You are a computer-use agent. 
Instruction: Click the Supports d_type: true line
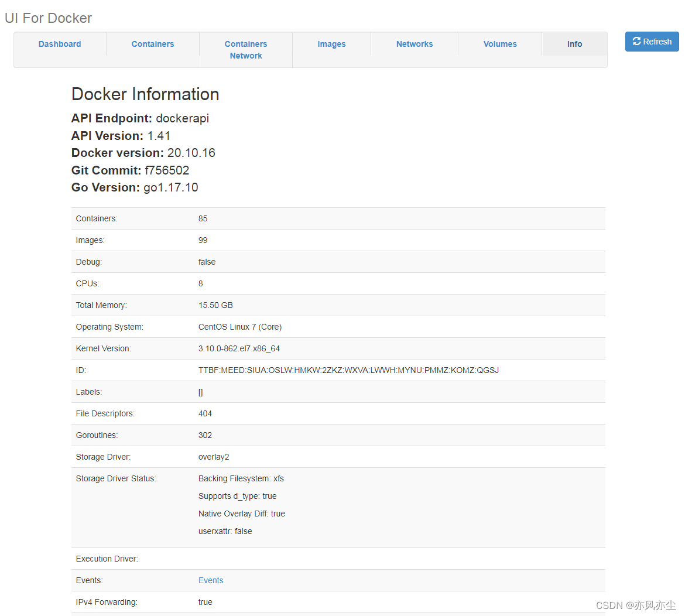237,497
